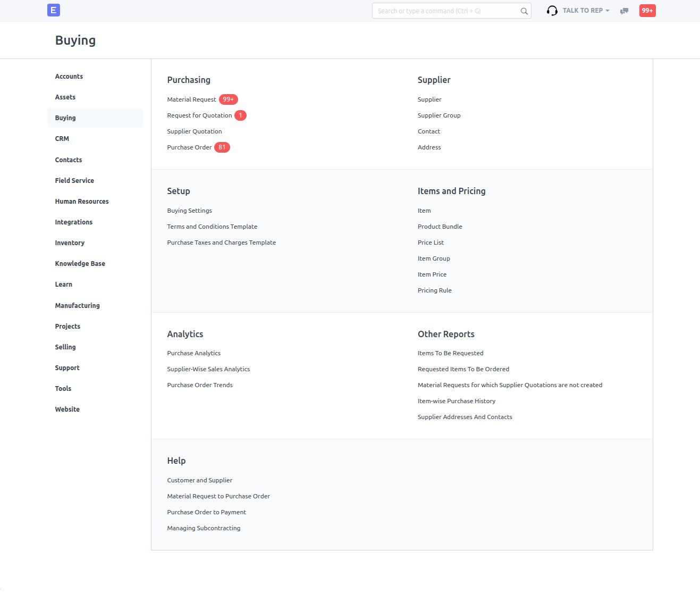Open the Pricing Rule link
The image size is (700, 593).
[434, 290]
